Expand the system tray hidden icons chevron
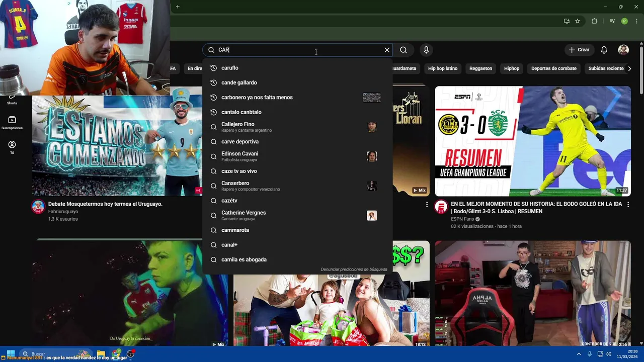This screenshot has width=644, height=362. pos(579,354)
